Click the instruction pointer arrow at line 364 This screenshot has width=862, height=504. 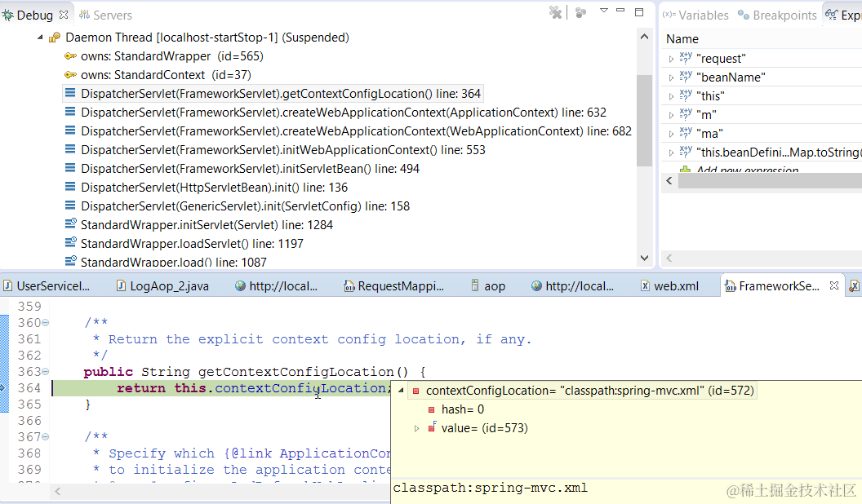[2, 387]
